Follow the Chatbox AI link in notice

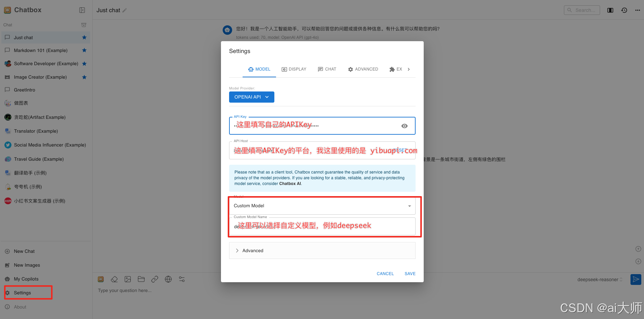[x=290, y=184]
